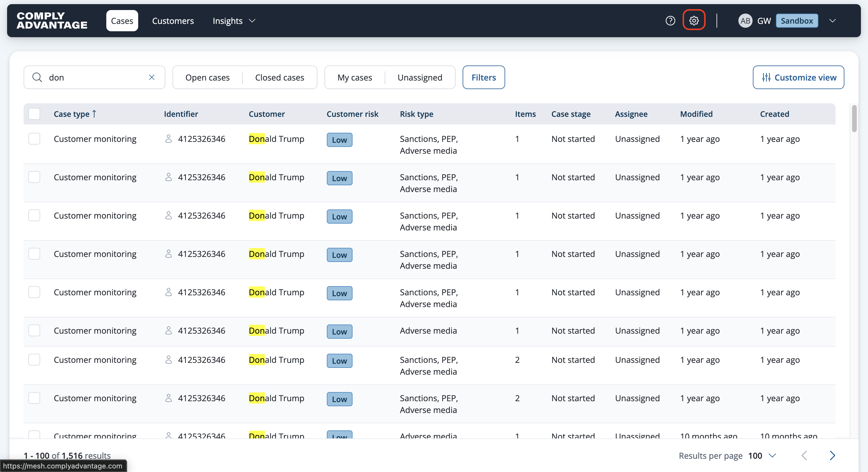Click the Risk type column header

(x=417, y=114)
